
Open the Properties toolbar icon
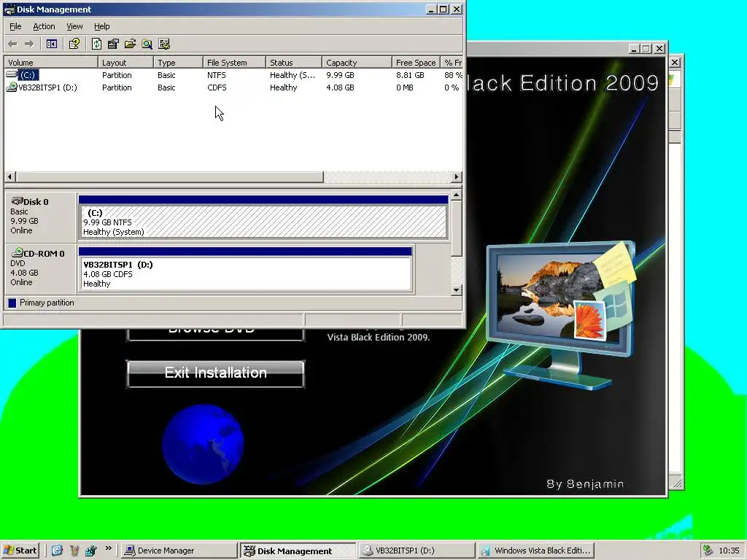[113, 44]
